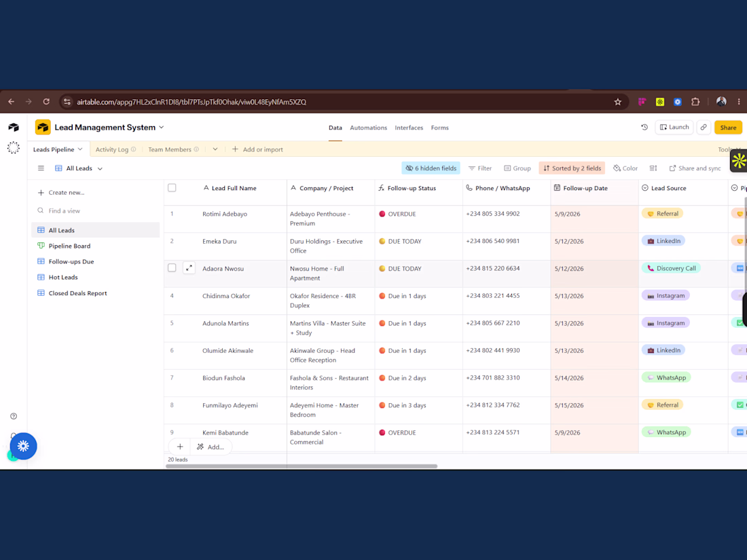Expand the Lead Management System name dropdown
This screenshot has height=560, width=747.
click(162, 127)
